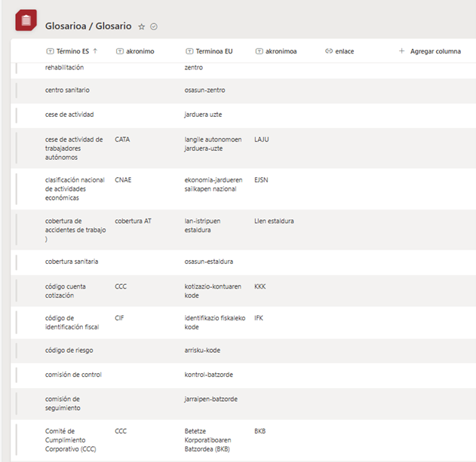Click the Glosarioa / Glosario list title
The height and width of the screenshot is (462, 476).
[88, 26]
